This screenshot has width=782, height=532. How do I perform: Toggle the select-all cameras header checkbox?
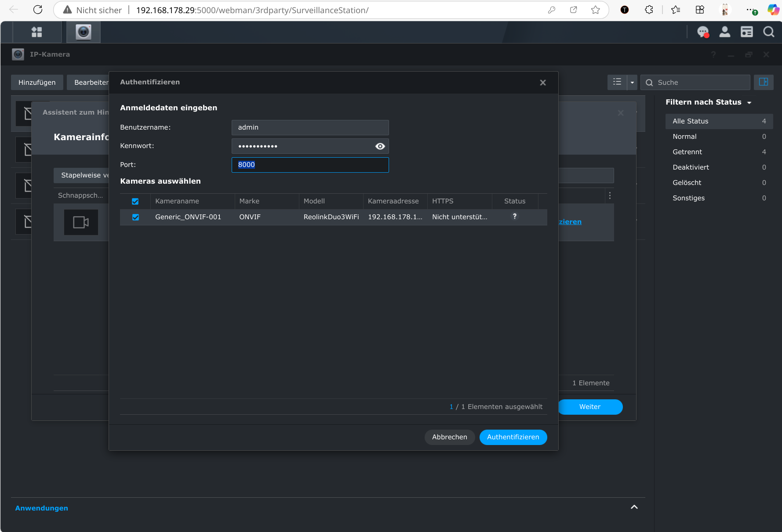[x=135, y=201]
